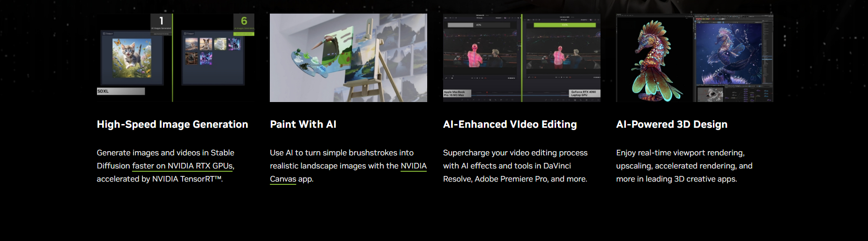
Task: Click the DaVinci Resolve description paragraph
Action: coord(515,166)
